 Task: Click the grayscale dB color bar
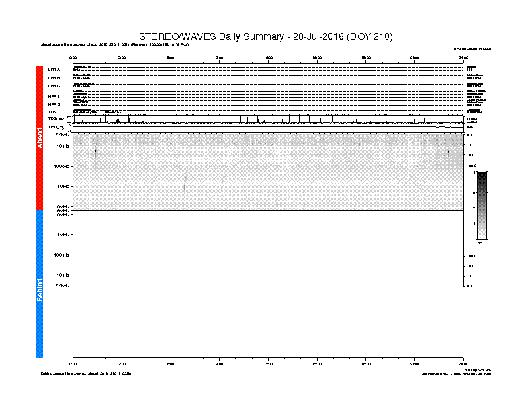point(482,205)
